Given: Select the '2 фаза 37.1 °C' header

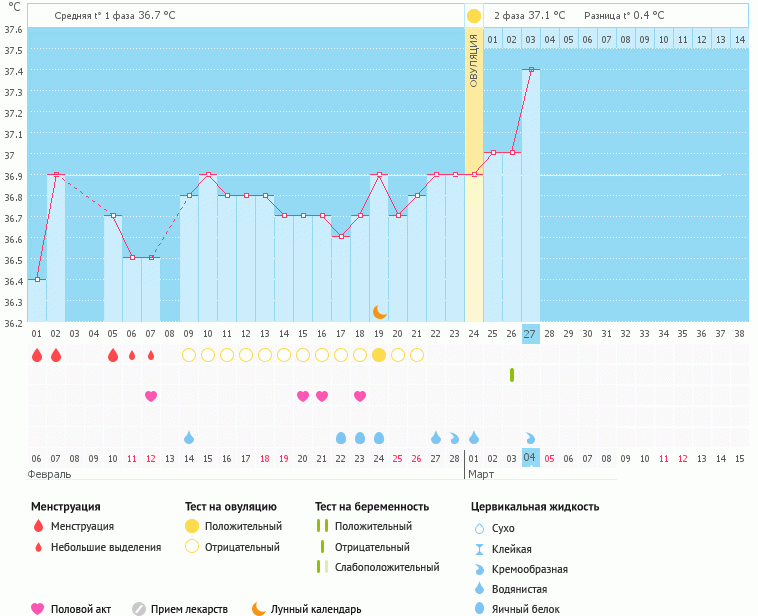Looking at the screenshot, I should [x=529, y=16].
